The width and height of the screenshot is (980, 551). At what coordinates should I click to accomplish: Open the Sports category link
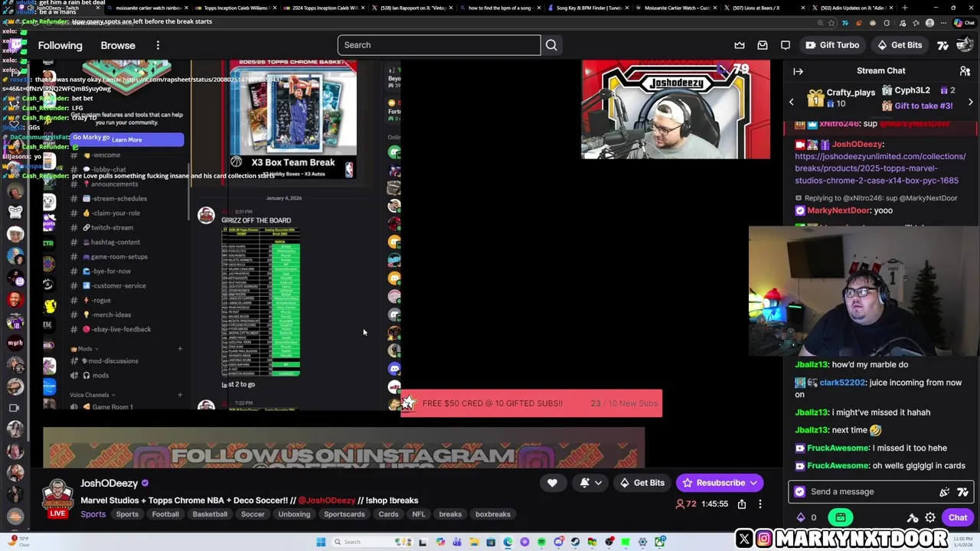pyautogui.click(x=93, y=514)
